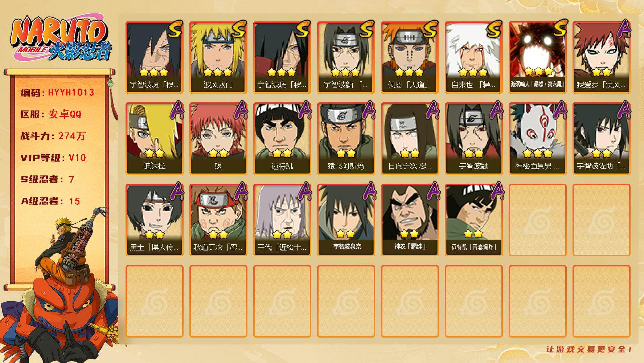644x363 pixels.
Task: Pick the 千代 elderly ninja card
Action: pos(282,220)
